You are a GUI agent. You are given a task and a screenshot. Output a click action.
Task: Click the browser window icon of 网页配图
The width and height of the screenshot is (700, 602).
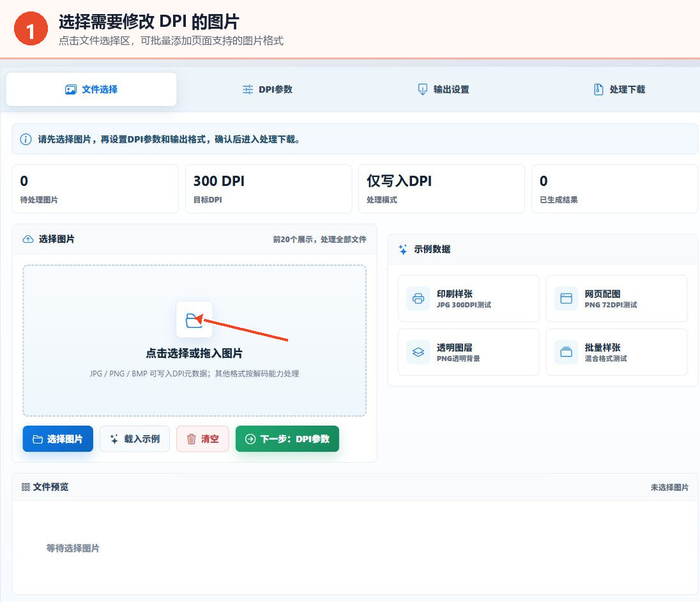pos(566,298)
